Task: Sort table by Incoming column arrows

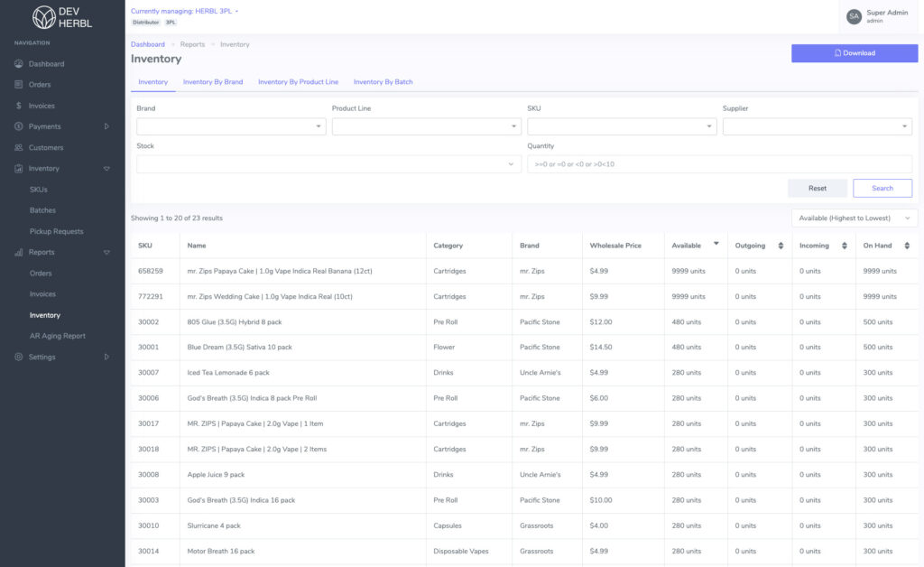Action: [x=845, y=246]
